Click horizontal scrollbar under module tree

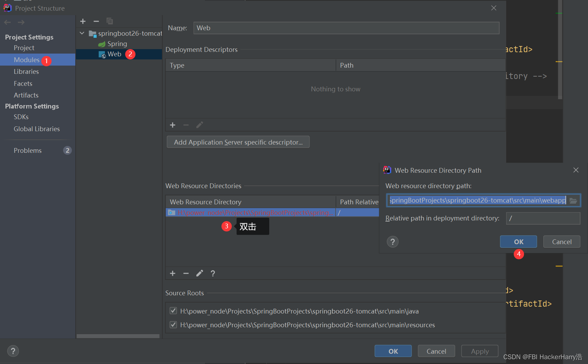[118, 336]
